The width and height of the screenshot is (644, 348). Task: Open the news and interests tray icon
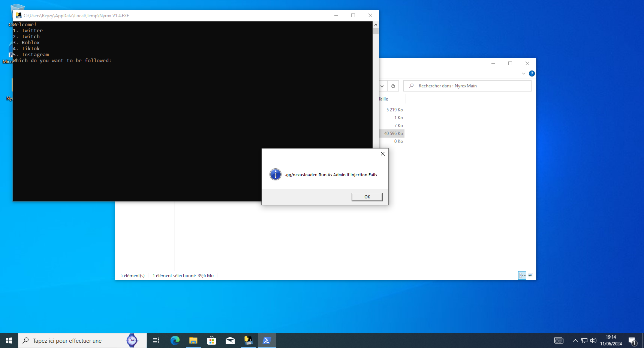559,340
